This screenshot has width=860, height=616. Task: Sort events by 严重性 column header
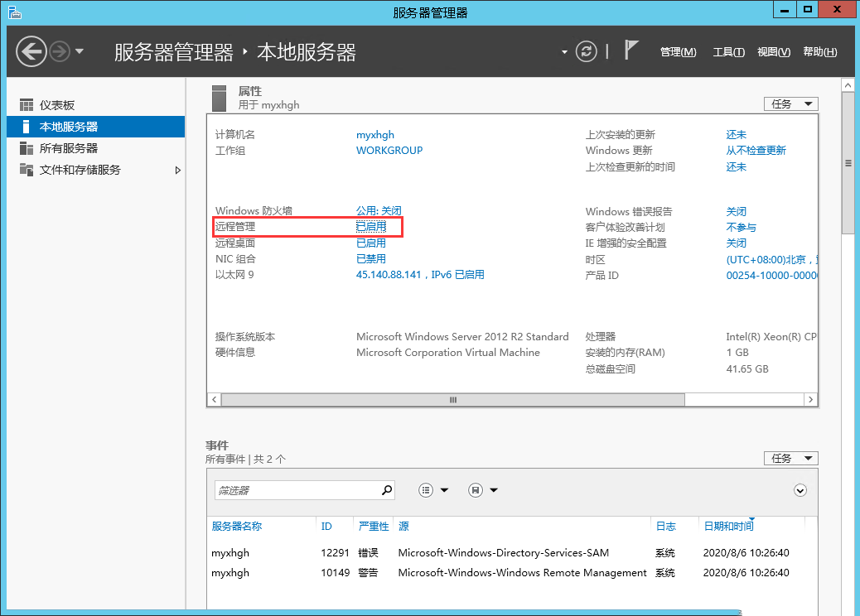[x=374, y=526]
